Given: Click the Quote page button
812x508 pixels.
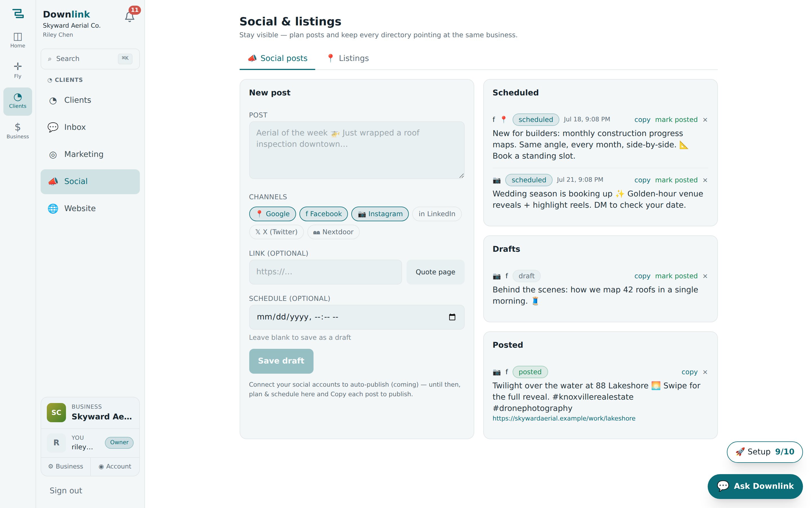Looking at the screenshot, I should pyautogui.click(x=435, y=272).
